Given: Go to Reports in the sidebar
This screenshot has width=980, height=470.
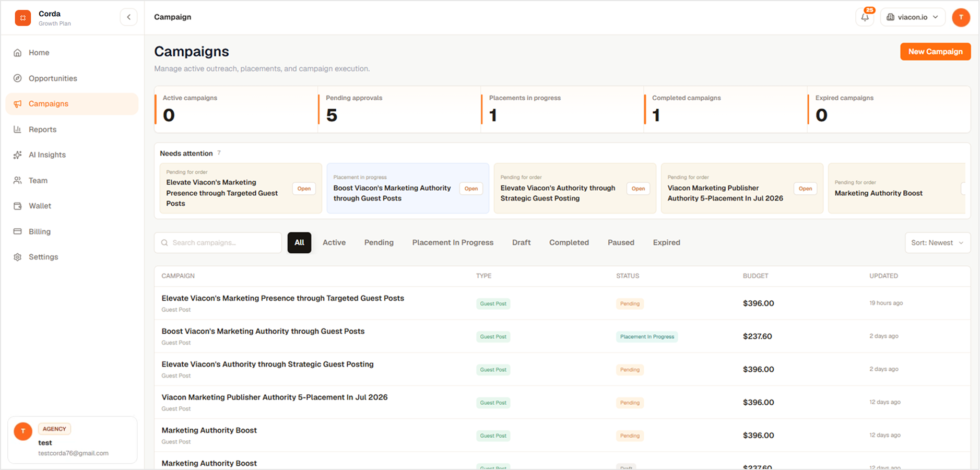Looking at the screenshot, I should click(x=72, y=130).
